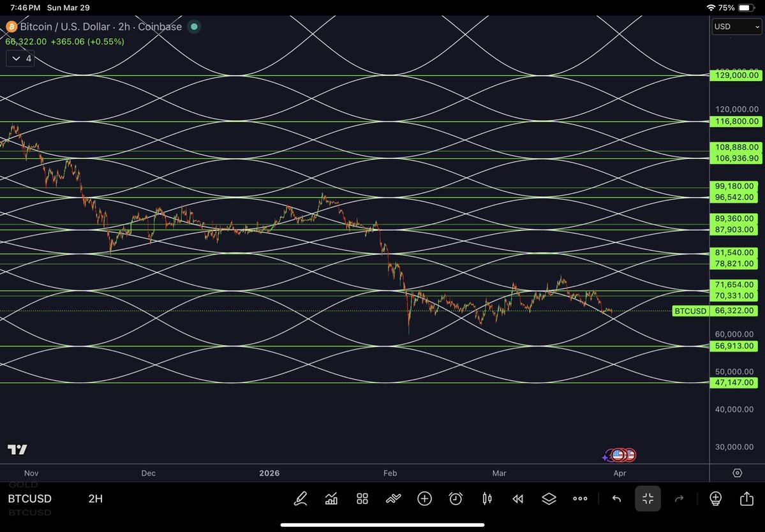The image size is (765, 532).
Task: Open the more options ellipsis menu
Action: pos(580,499)
